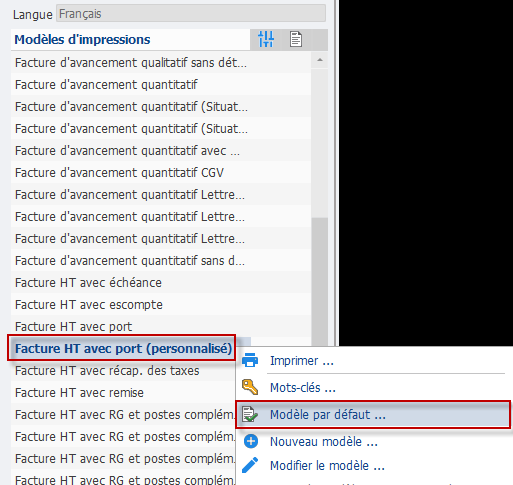513x485 pixels.
Task: Select Facture d'avancement quantitatif CGV
Action: (161, 173)
